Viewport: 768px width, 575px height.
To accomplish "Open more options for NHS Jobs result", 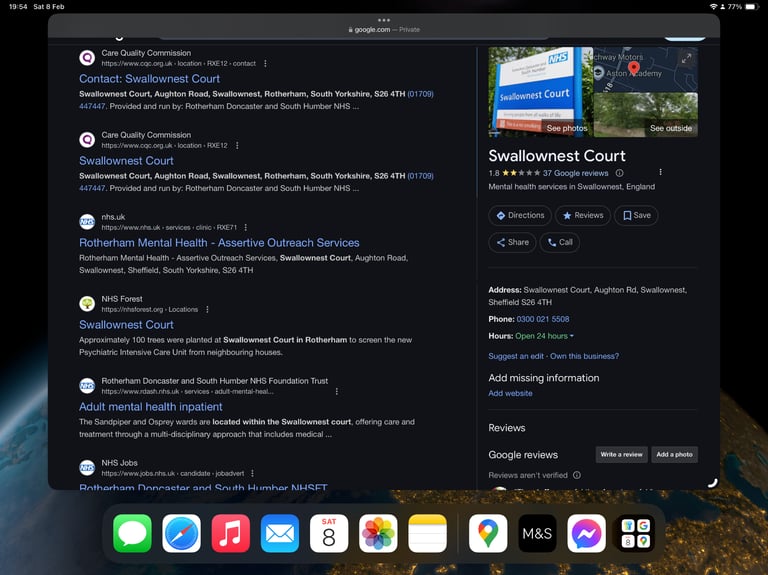I will click(x=252, y=473).
